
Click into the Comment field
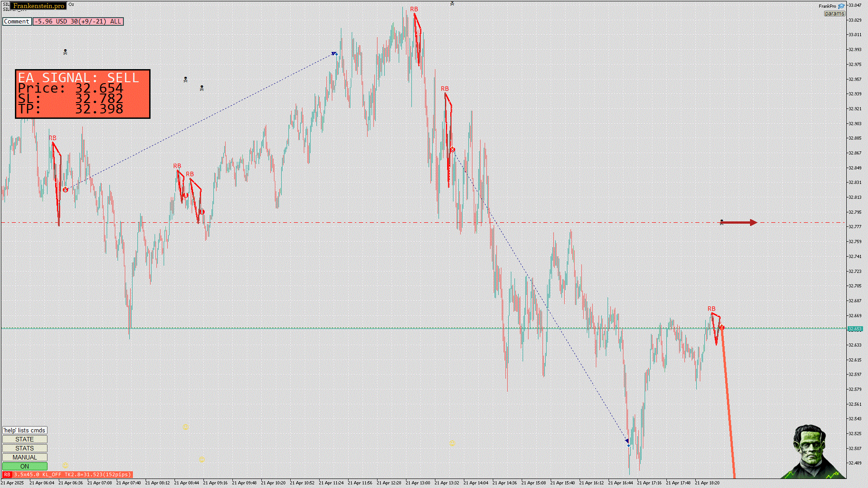pos(17,21)
